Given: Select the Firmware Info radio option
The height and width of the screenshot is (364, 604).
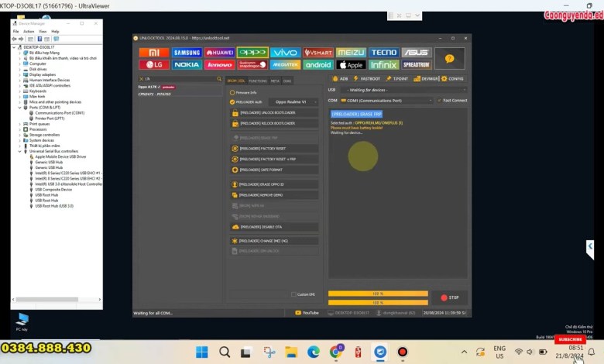Looking at the screenshot, I should [232, 92].
